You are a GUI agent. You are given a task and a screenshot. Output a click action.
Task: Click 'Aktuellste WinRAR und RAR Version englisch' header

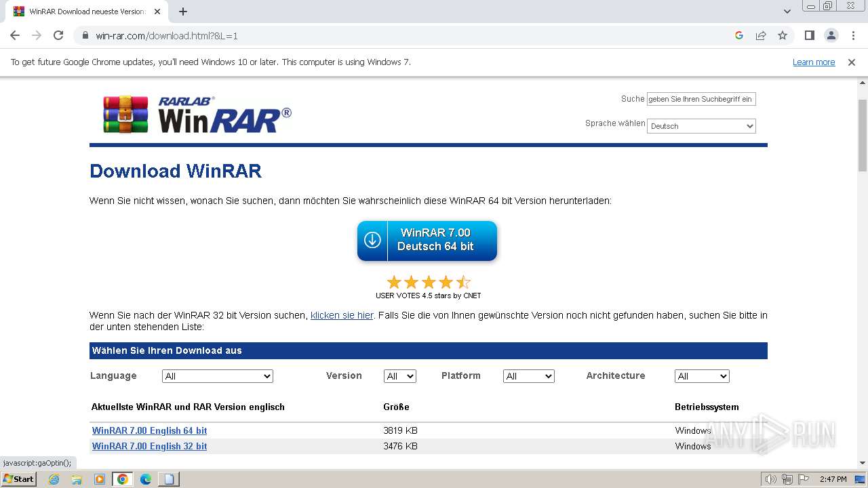click(188, 407)
